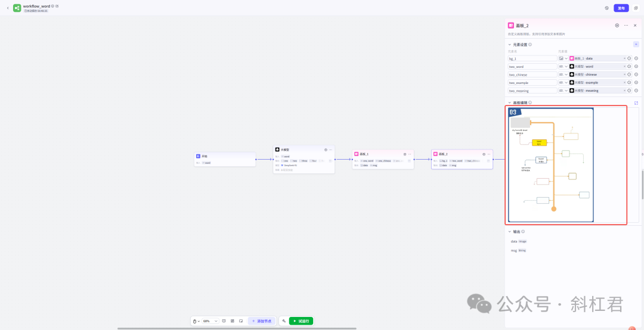Auto-arrange nodes with layout icon

233,321
